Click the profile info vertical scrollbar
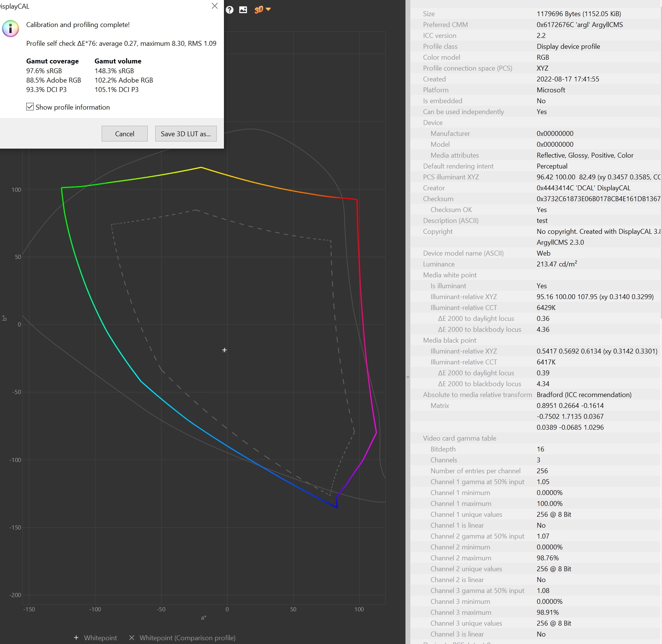This screenshot has height=644, width=662. click(660, 150)
